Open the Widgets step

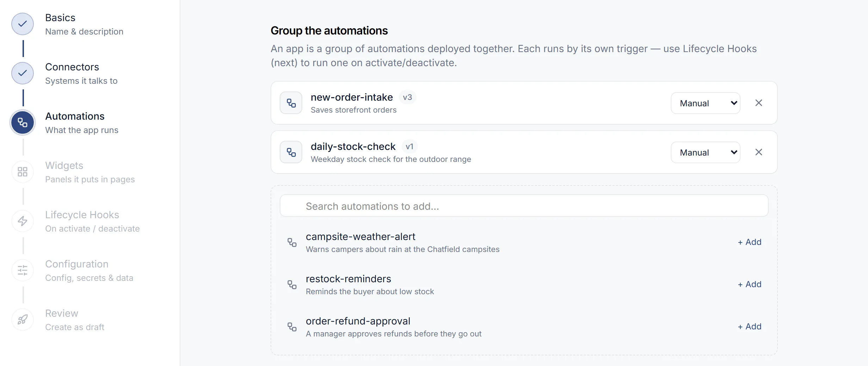pyautogui.click(x=64, y=165)
